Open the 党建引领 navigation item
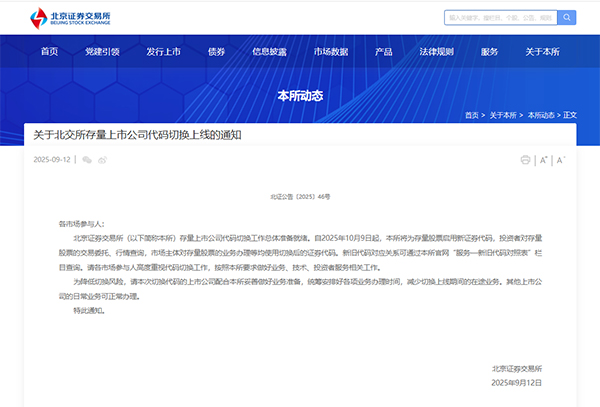600x407 pixels. 102,51
